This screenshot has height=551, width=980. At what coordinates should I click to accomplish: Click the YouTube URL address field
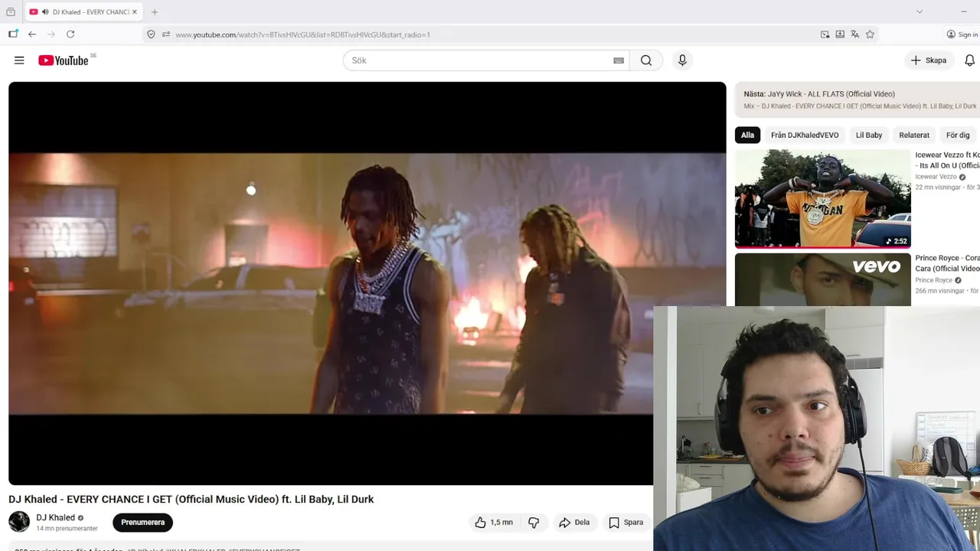[x=490, y=34]
